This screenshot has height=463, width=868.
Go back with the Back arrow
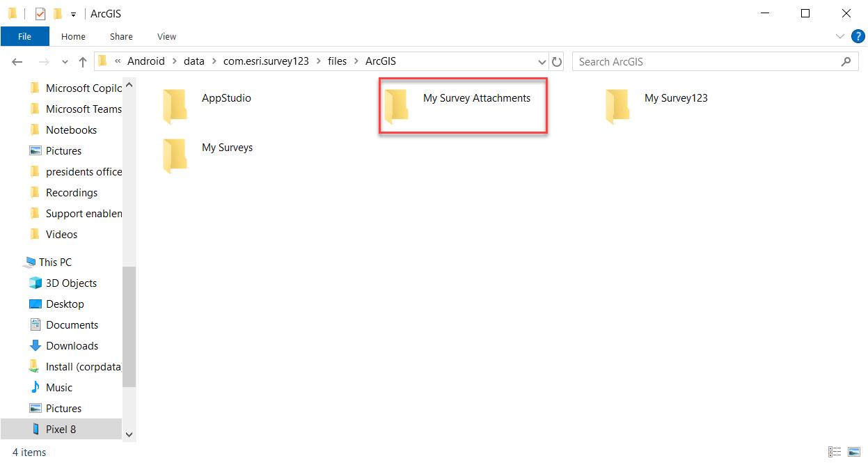(x=18, y=62)
